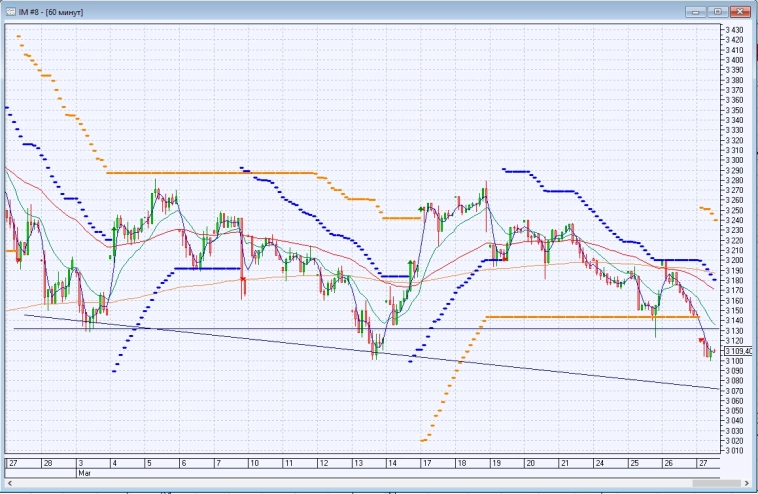
Task: Minimize the IM #8 chart window
Action: [x=695, y=11]
